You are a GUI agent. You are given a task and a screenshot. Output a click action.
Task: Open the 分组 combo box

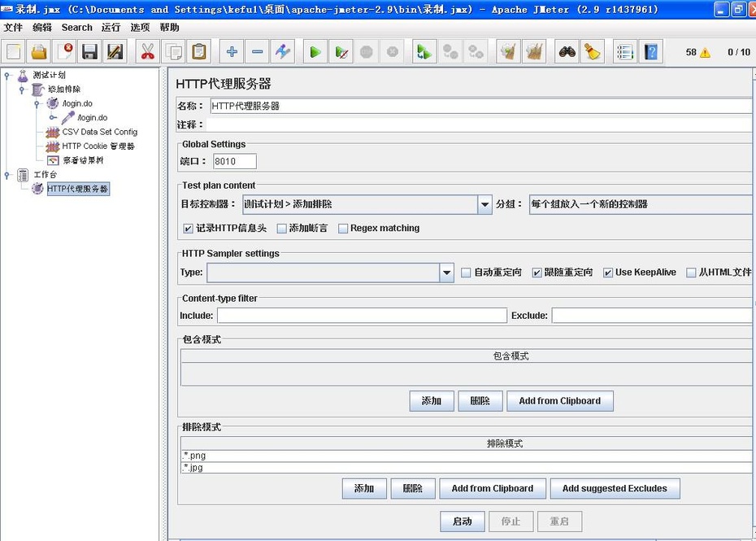(x=641, y=204)
